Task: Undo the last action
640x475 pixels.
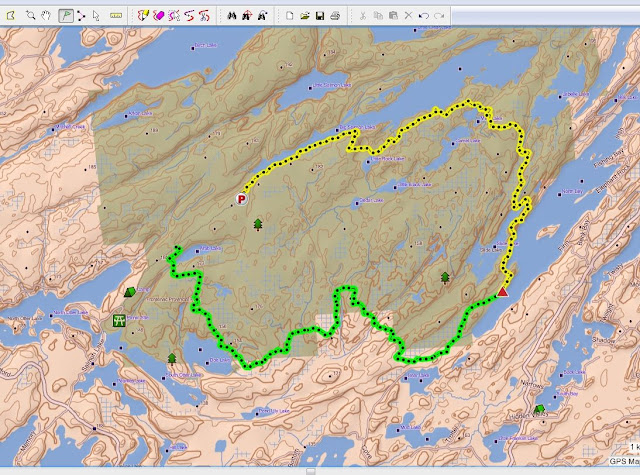Action: (424, 16)
